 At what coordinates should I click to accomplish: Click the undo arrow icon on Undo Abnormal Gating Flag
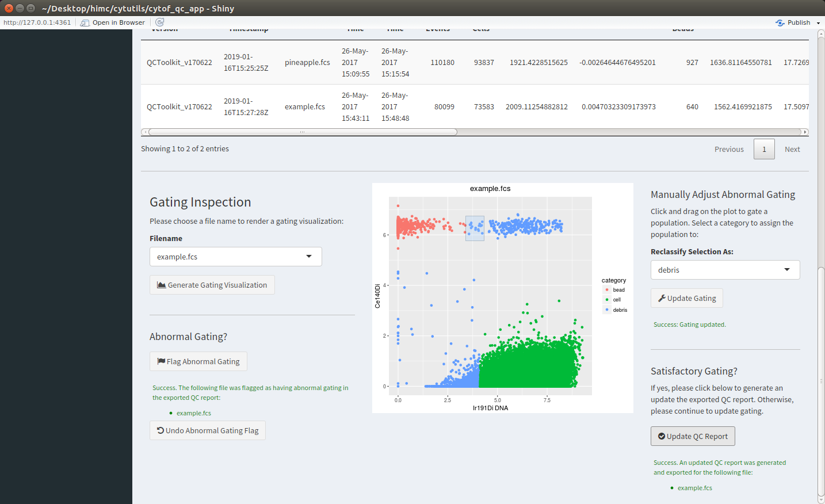(x=161, y=430)
